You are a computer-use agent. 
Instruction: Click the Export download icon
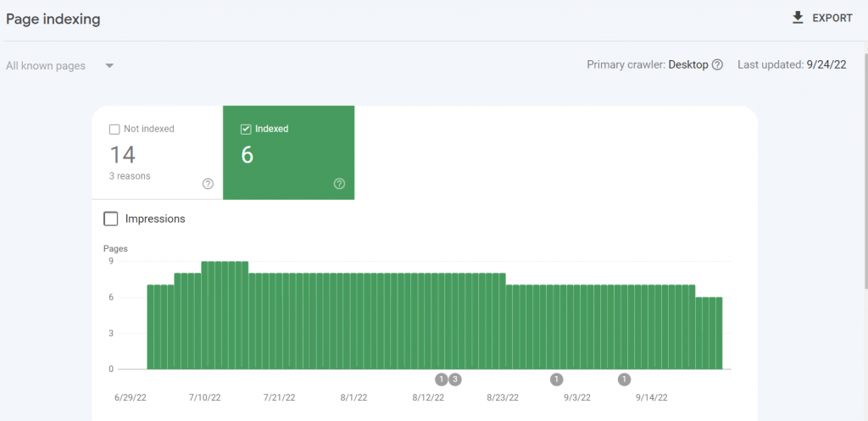coord(798,18)
